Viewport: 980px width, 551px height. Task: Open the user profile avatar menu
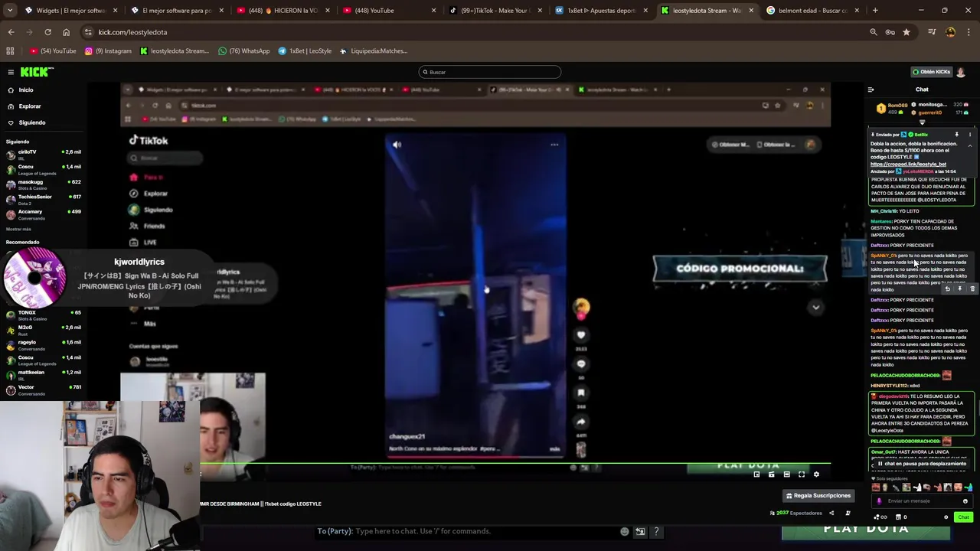(x=961, y=72)
